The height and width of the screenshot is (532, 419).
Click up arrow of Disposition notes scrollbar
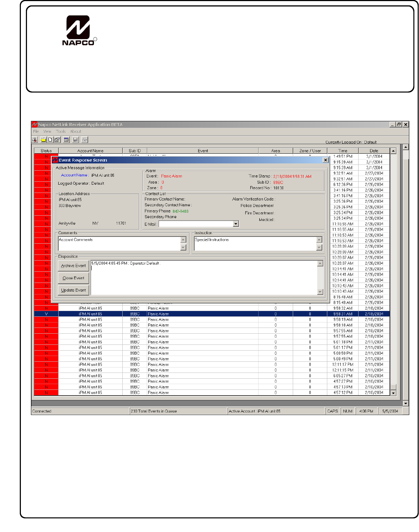coord(320,263)
